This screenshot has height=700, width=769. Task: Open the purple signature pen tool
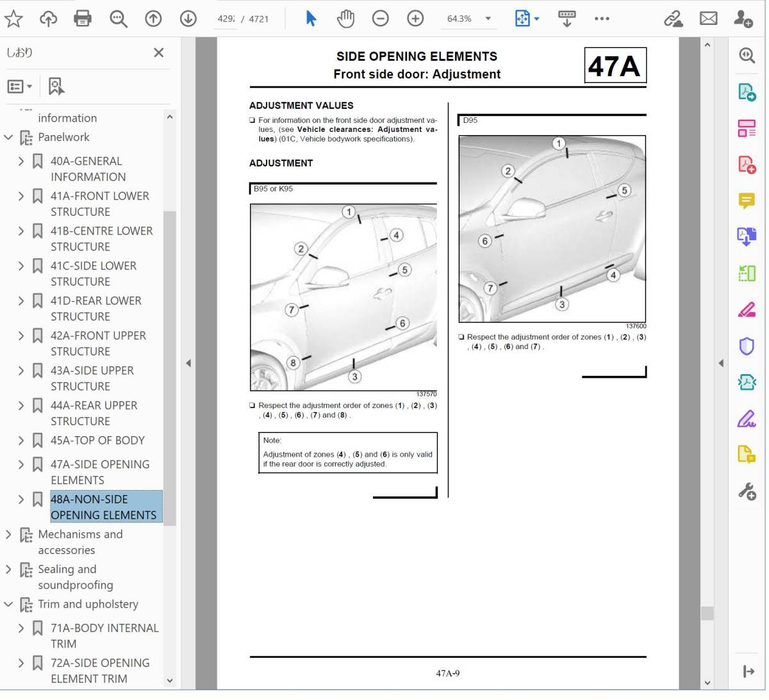(747, 419)
